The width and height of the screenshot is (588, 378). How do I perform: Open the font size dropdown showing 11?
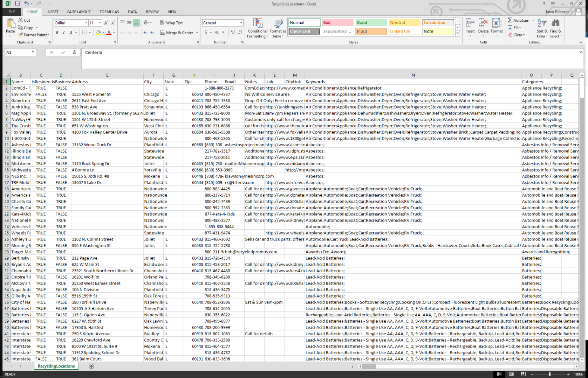[100, 23]
